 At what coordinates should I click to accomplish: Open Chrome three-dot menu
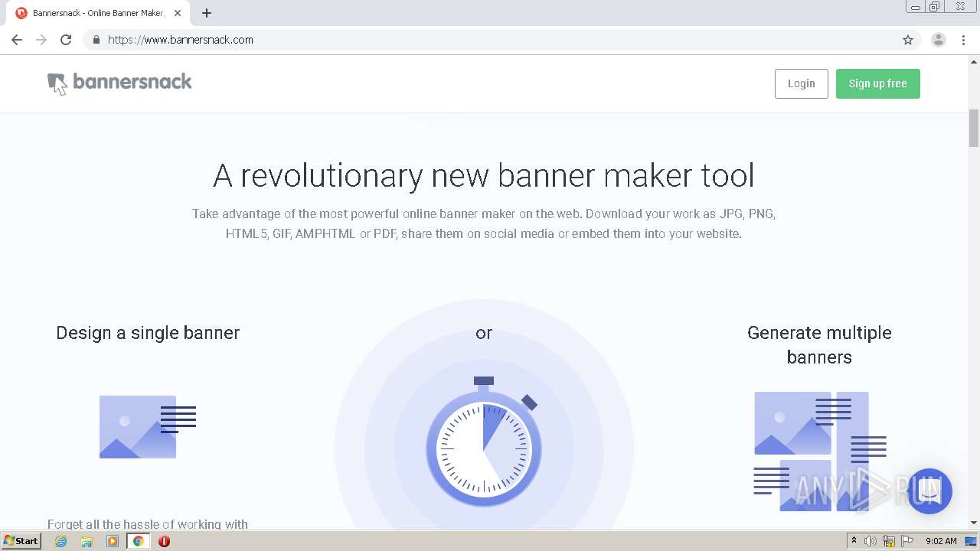pyautogui.click(x=963, y=40)
